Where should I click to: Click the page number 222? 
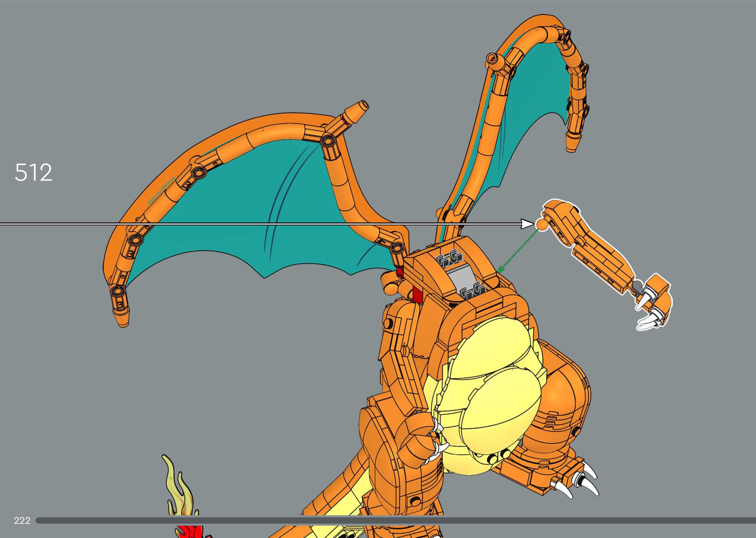coord(22,521)
